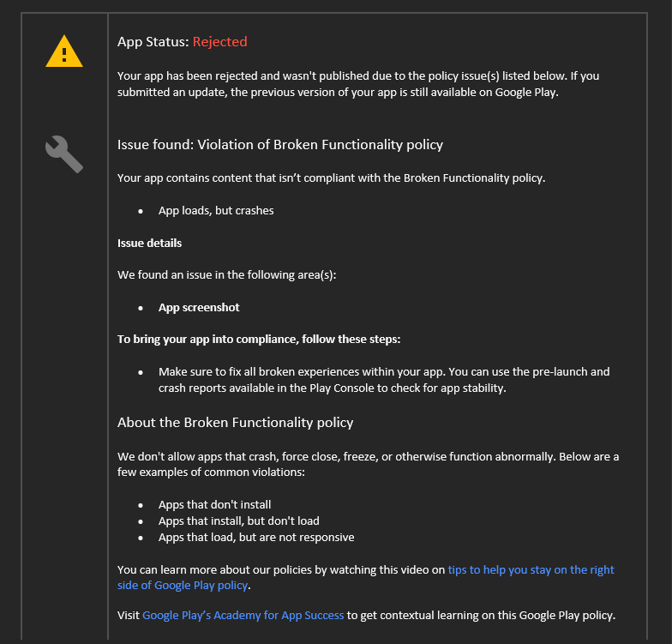Click 'side of Google Play policy' link text
Viewport: 672px width, 644px height.
click(x=183, y=585)
